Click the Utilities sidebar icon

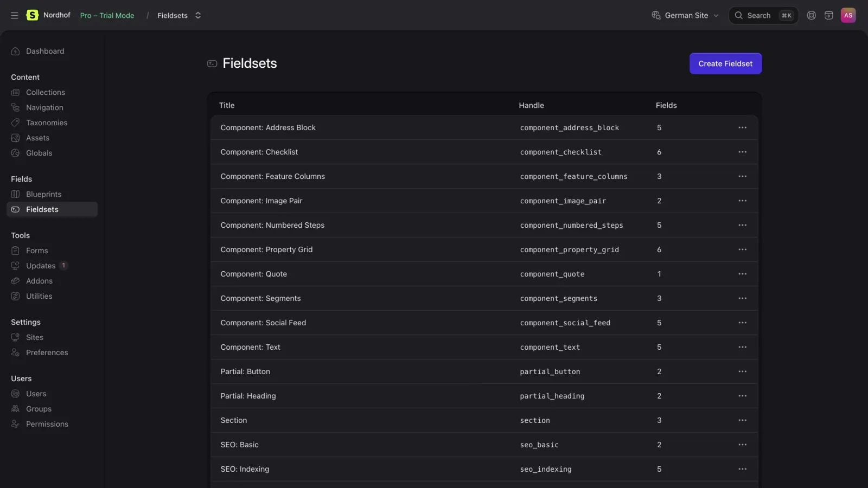15,296
